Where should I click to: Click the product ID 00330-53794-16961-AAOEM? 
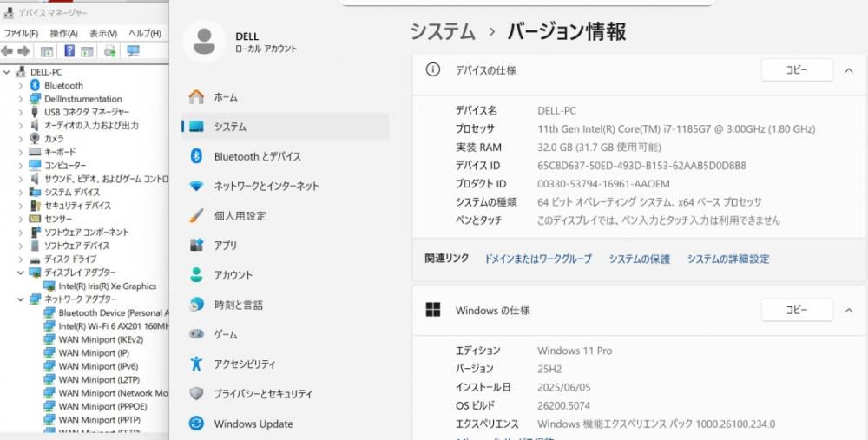[603, 184]
